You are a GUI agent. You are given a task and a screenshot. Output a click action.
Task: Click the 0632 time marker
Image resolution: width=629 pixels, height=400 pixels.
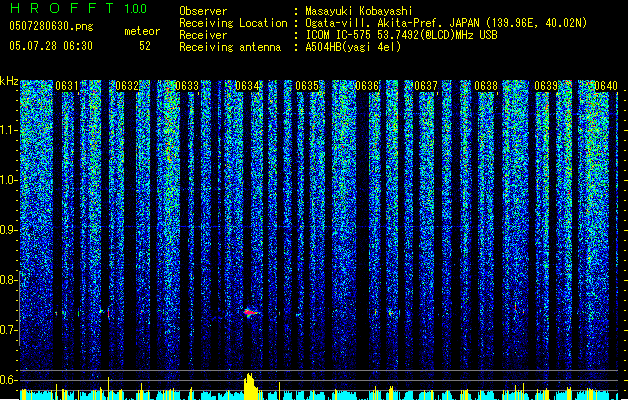click(x=127, y=86)
